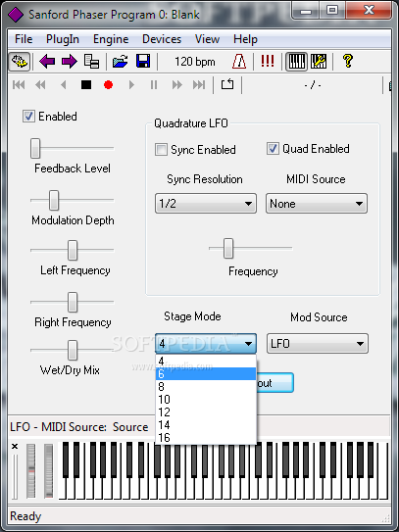Click the Feedback Level slider thumb
This screenshot has height=532, width=399.
coord(35,148)
